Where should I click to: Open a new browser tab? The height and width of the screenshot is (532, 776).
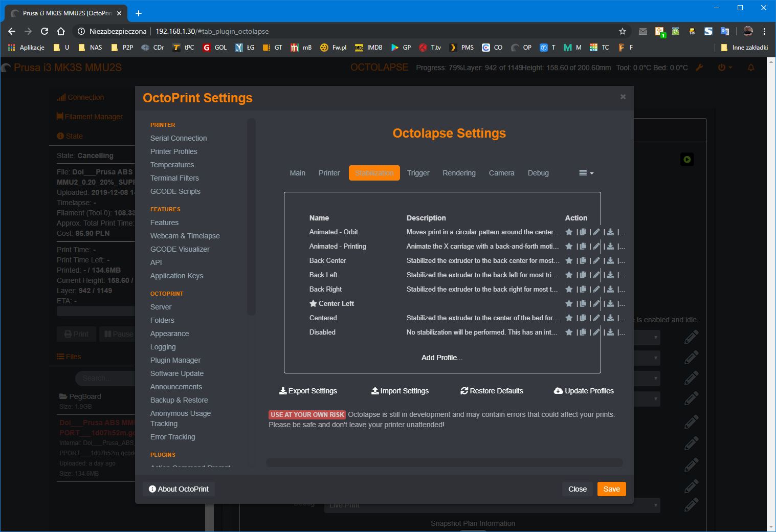coord(139,13)
